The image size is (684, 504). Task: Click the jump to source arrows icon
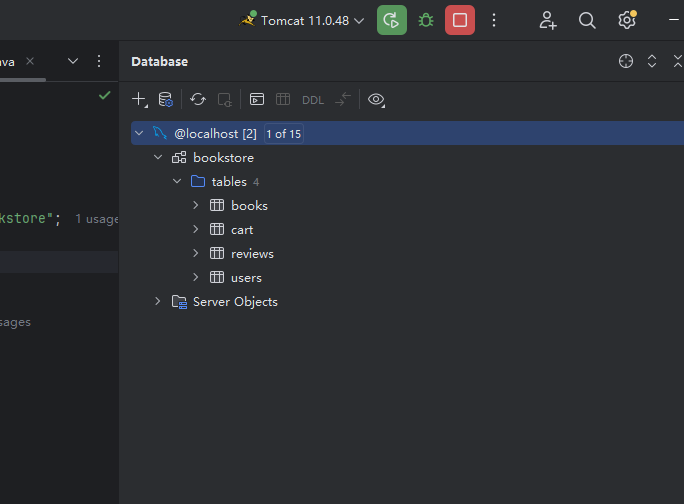(343, 99)
